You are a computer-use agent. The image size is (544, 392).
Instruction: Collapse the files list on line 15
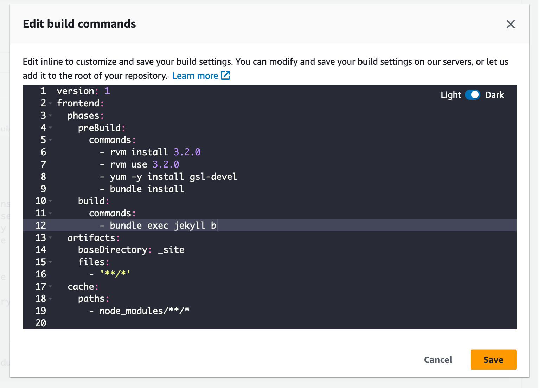[x=50, y=262]
